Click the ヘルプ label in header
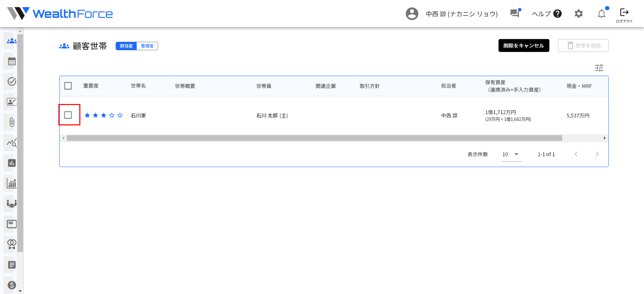Image resolution: width=644 pixels, height=294 pixels. tap(541, 14)
